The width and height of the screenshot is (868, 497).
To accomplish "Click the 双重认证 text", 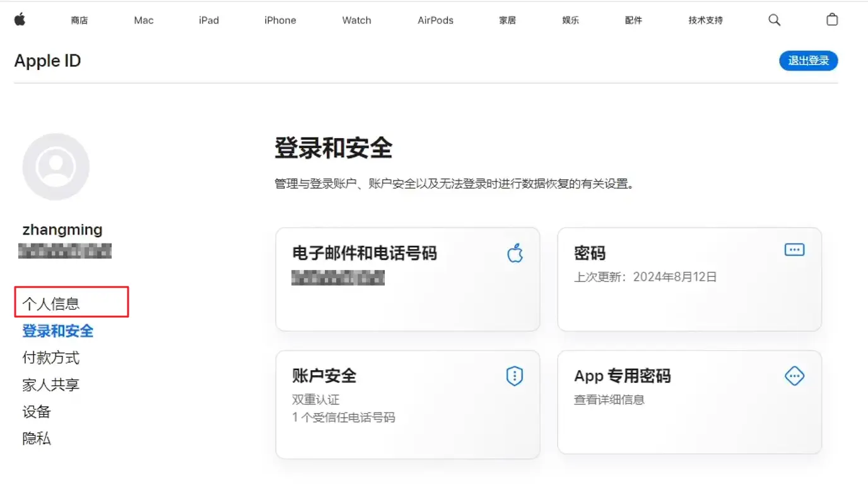I will (316, 400).
